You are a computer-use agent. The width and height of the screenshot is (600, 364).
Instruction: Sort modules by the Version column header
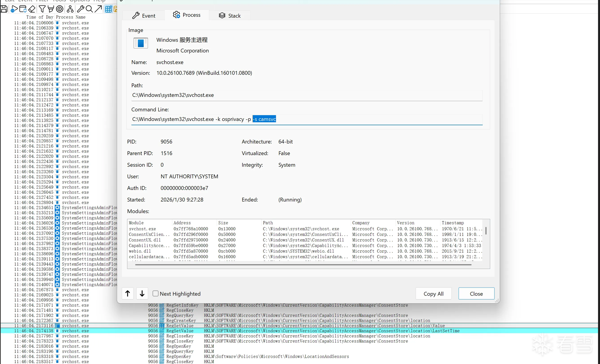tap(418, 223)
